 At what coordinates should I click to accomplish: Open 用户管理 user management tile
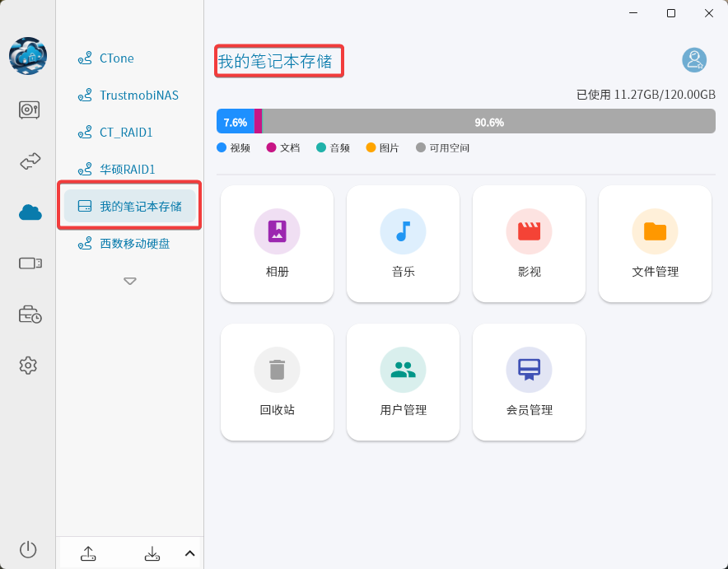(403, 382)
